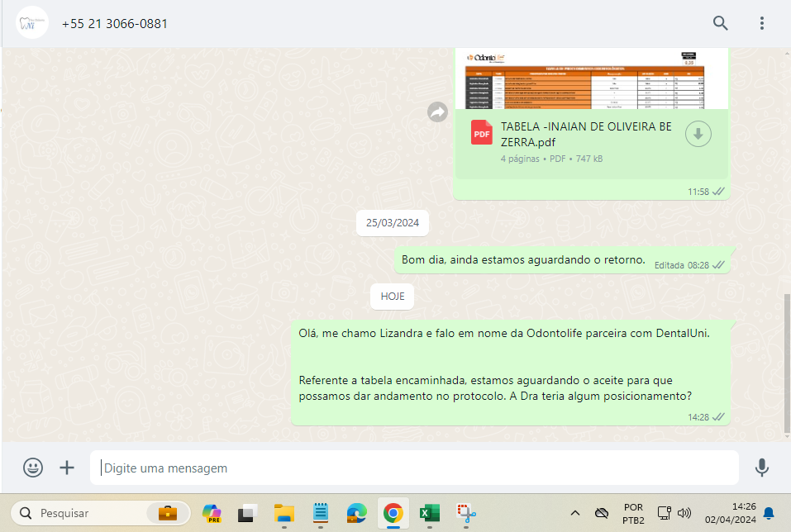Open the PDF table preview thumbnail
The image size is (791, 532).
click(x=591, y=78)
